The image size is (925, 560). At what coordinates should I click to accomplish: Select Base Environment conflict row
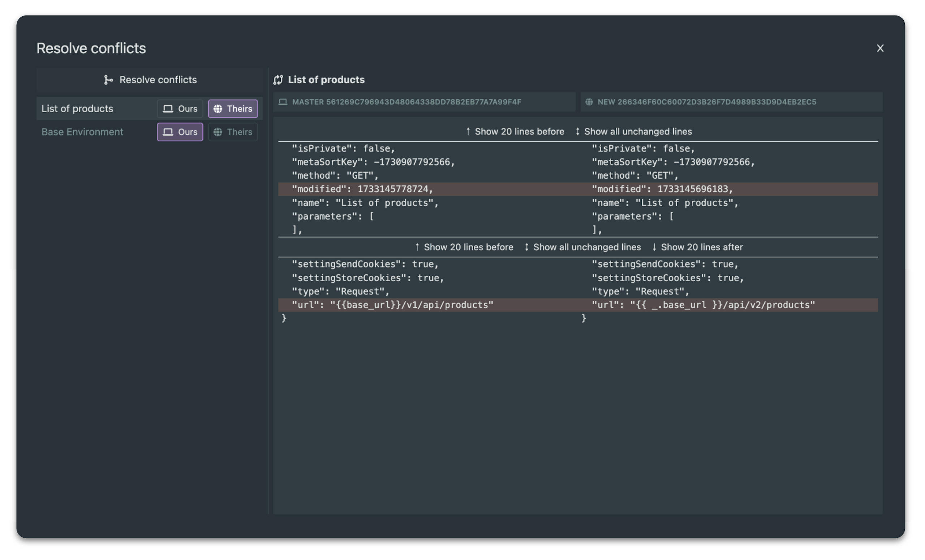point(82,132)
